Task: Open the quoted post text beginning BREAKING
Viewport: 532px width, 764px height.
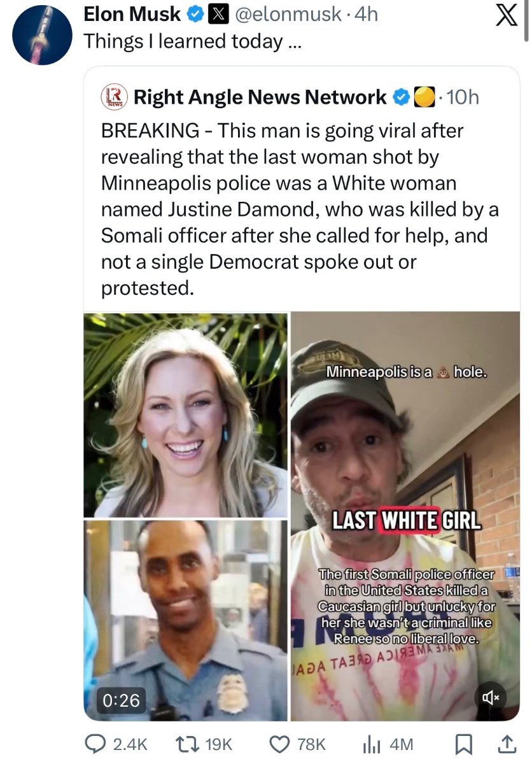Action: point(300,209)
